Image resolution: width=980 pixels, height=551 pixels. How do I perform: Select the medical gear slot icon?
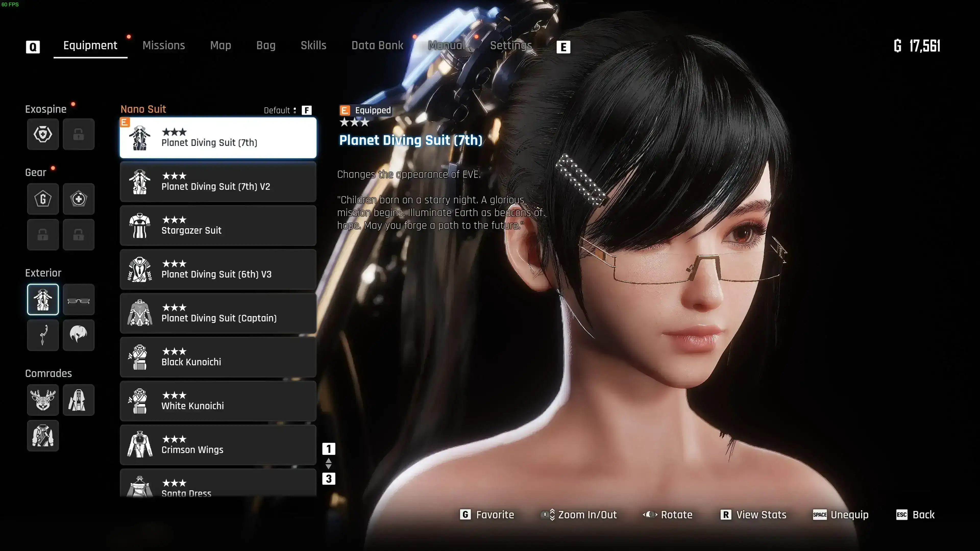tap(79, 199)
